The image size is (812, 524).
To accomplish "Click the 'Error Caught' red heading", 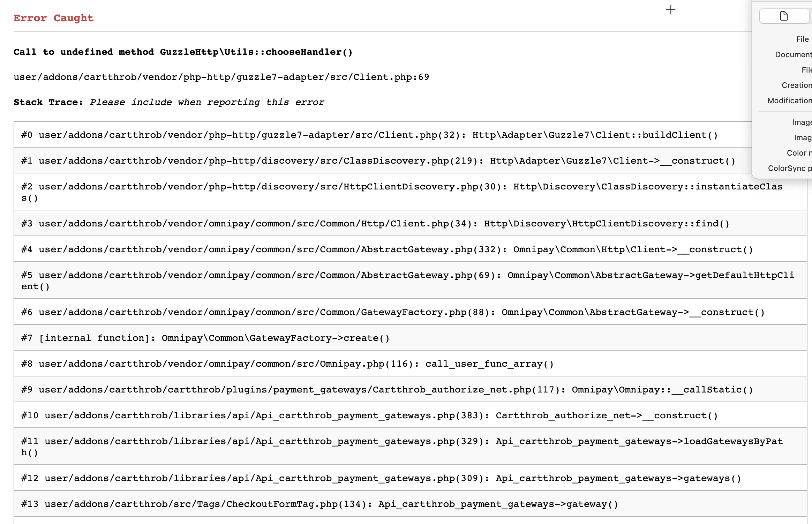I will pos(53,18).
